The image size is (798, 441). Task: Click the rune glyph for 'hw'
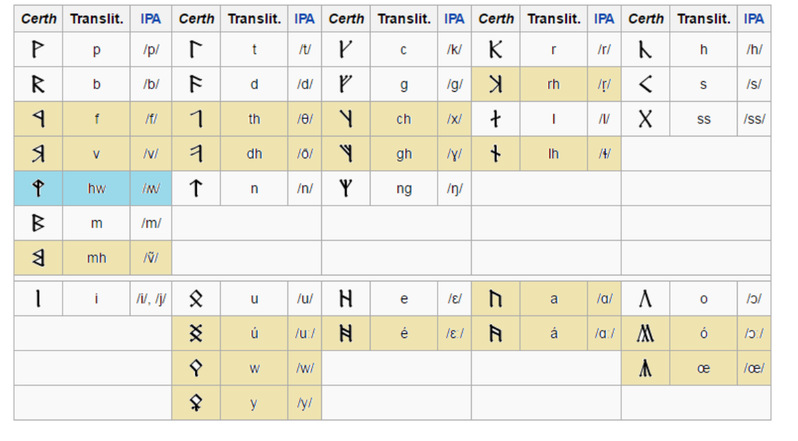[x=38, y=188]
